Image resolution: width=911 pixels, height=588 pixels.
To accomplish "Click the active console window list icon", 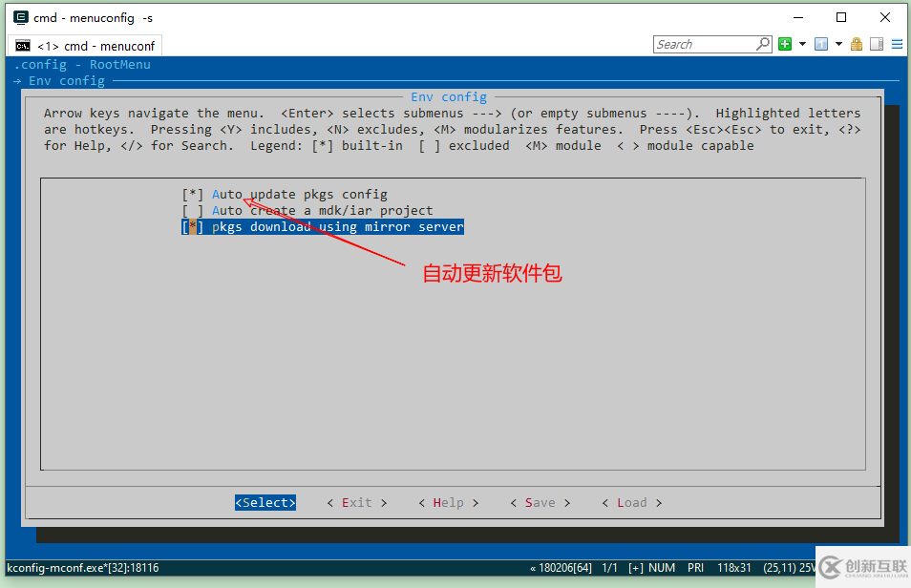I will (821, 44).
